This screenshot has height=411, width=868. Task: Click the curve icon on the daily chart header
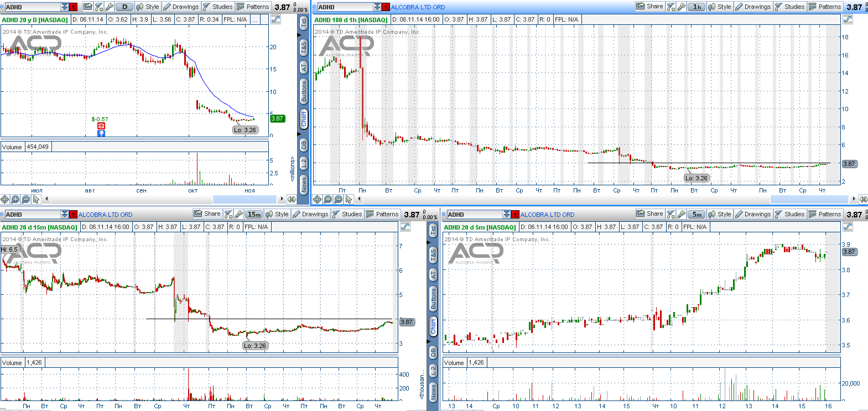[x=276, y=19]
